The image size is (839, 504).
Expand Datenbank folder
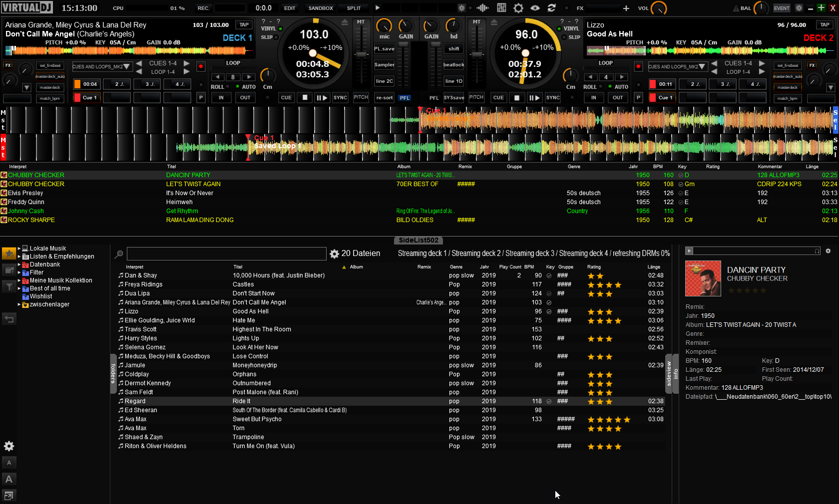19,264
